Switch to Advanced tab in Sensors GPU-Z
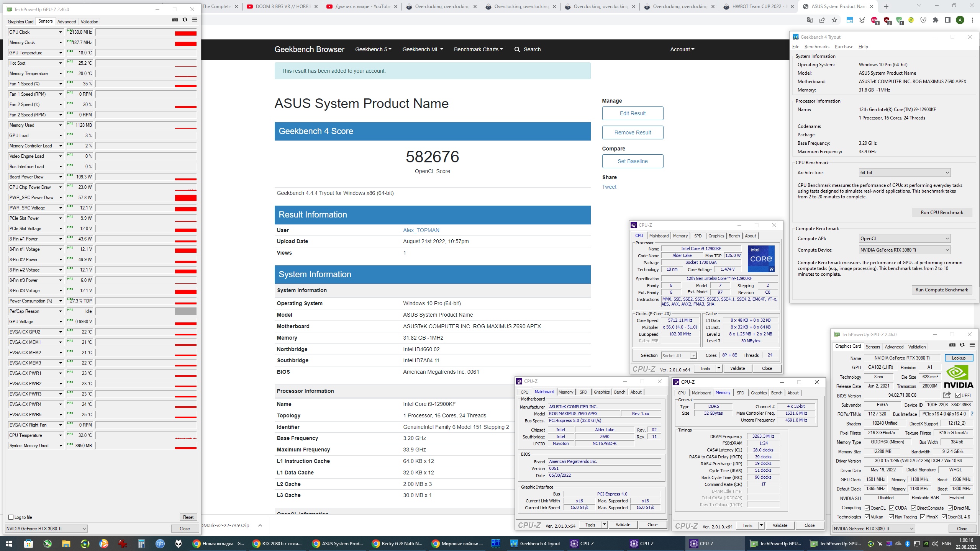 click(x=67, y=22)
